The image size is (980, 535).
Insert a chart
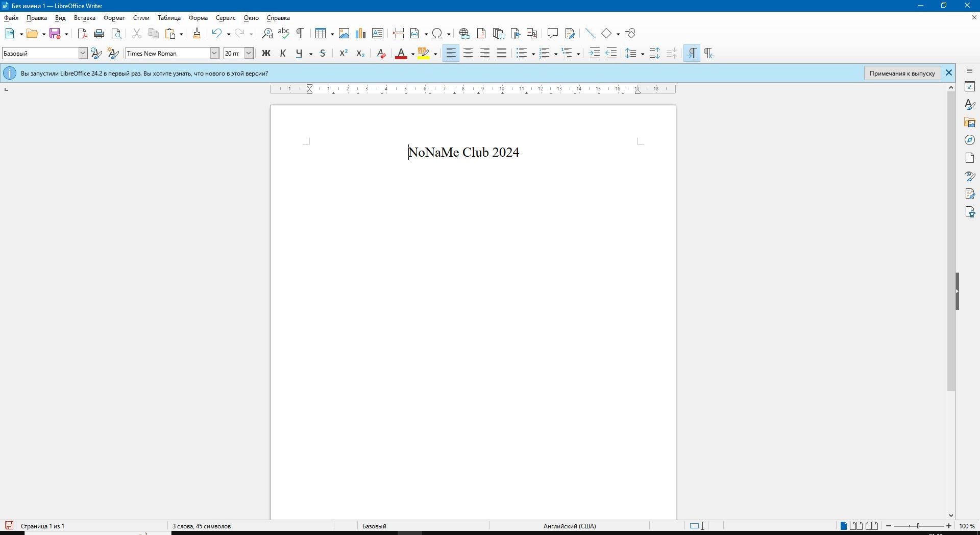[x=361, y=34]
